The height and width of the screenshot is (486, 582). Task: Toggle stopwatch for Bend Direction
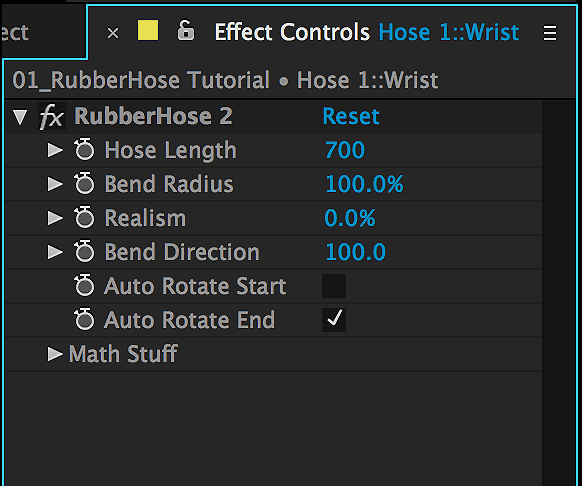84,252
